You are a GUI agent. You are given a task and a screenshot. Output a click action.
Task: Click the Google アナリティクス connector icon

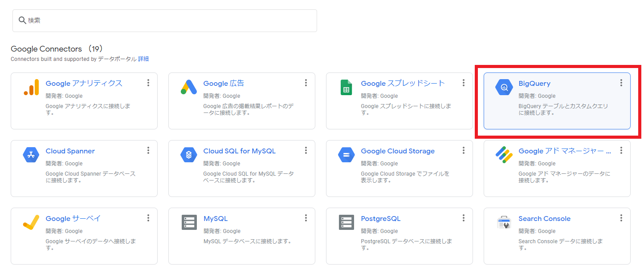[x=31, y=87]
